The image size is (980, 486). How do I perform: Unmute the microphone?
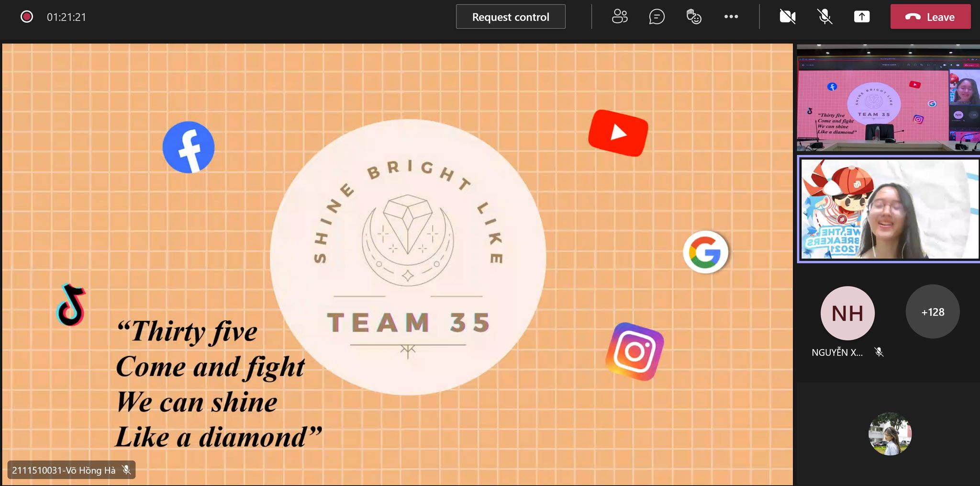[x=824, y=17]
